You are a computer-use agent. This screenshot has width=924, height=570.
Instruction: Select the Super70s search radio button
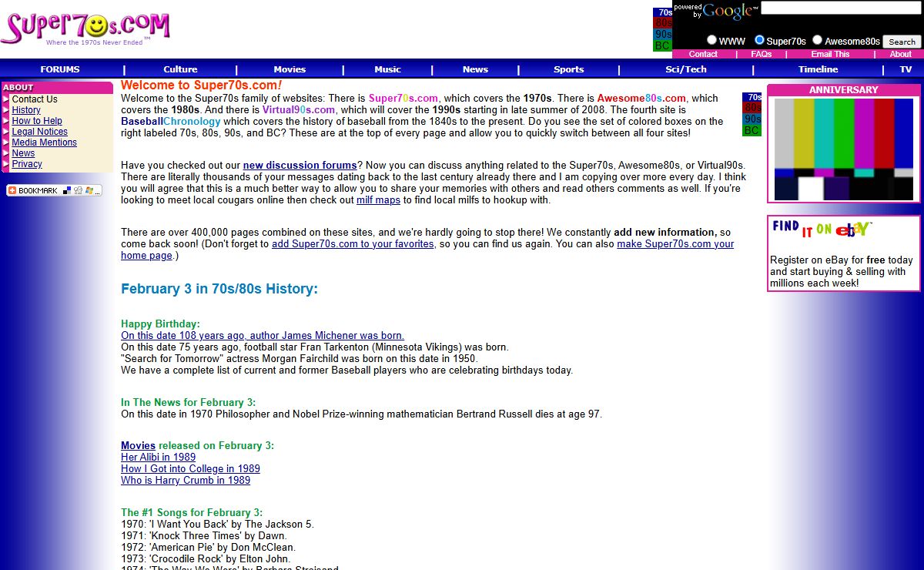tap(759, 40)
